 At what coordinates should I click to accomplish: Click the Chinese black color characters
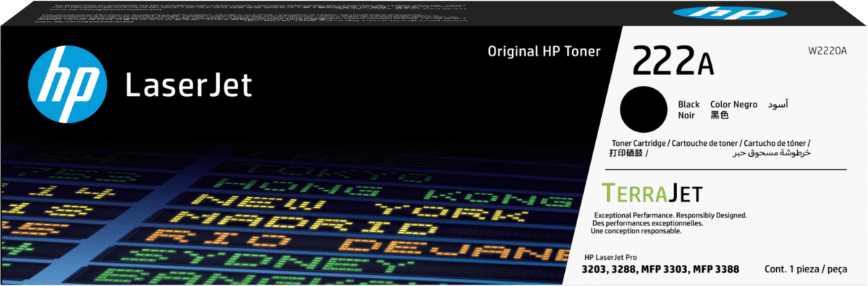[720, 116]
